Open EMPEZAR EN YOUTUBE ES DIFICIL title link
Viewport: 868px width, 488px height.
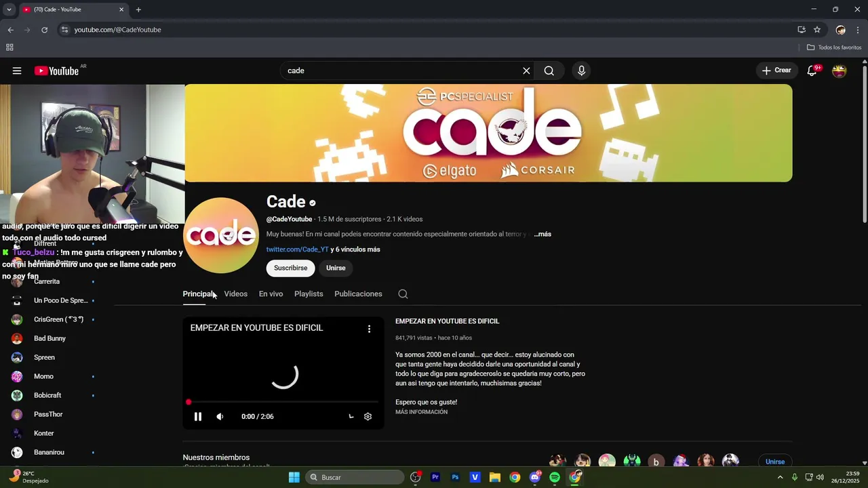pyautogui.click(x=447, y=321)
